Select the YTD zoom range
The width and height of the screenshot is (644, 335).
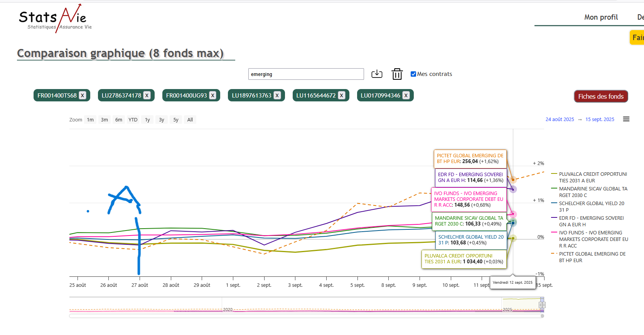click(x=133, y=120)
